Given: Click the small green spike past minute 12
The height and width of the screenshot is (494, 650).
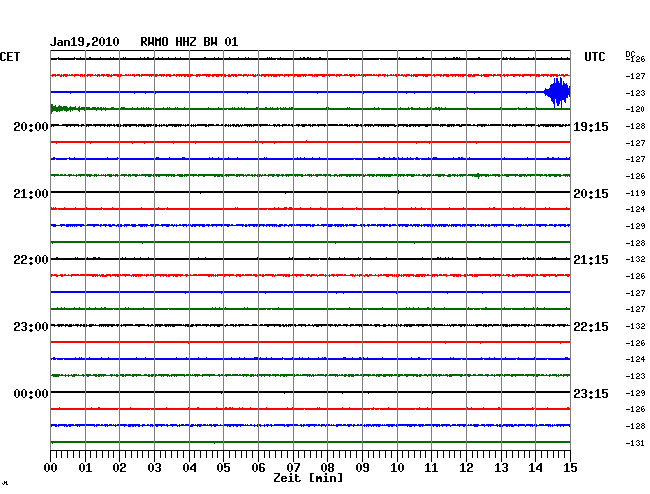Looking at the screenshot, I should pyautogui.click(x=478, y=175).
